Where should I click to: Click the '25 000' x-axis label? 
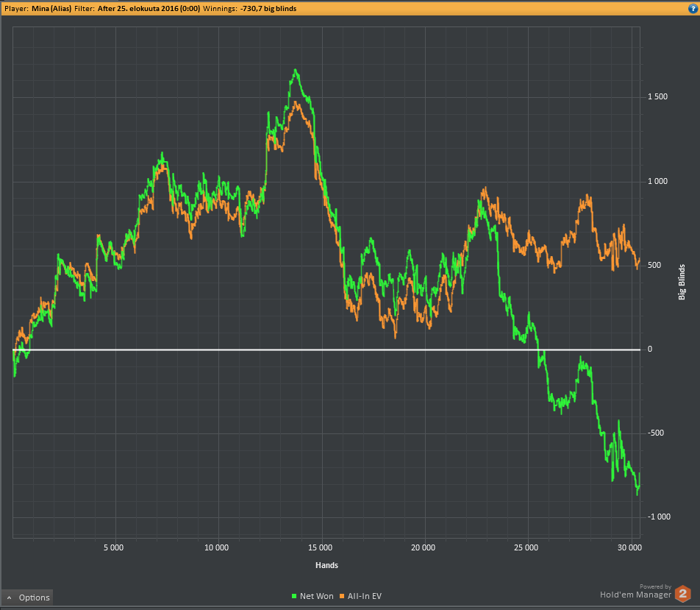pyautogui.click(x=526, y=548)
